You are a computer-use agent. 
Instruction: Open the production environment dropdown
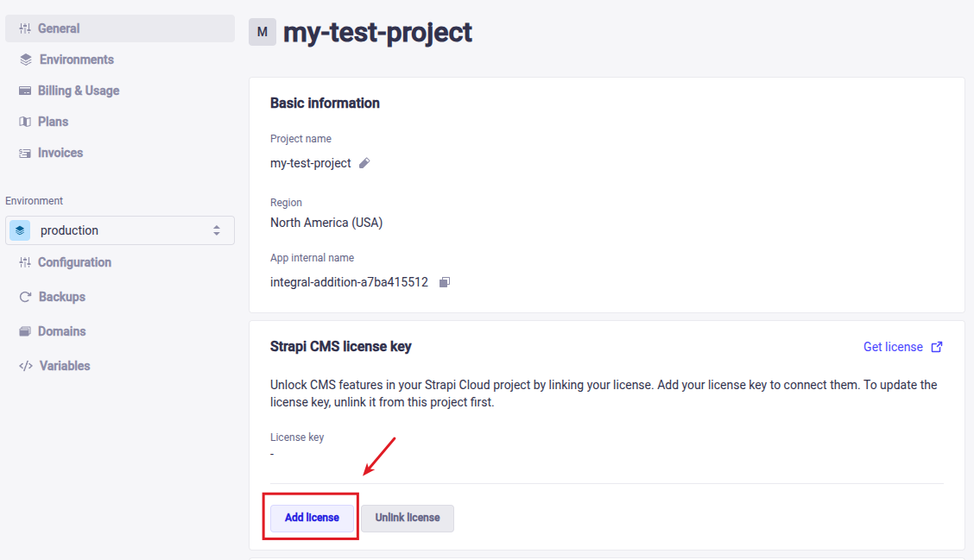(119, 230)
